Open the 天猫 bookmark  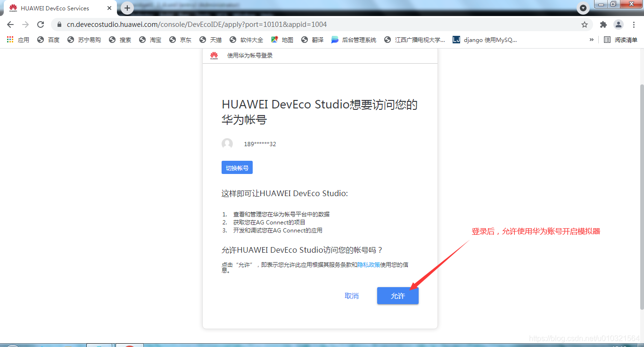210,40
